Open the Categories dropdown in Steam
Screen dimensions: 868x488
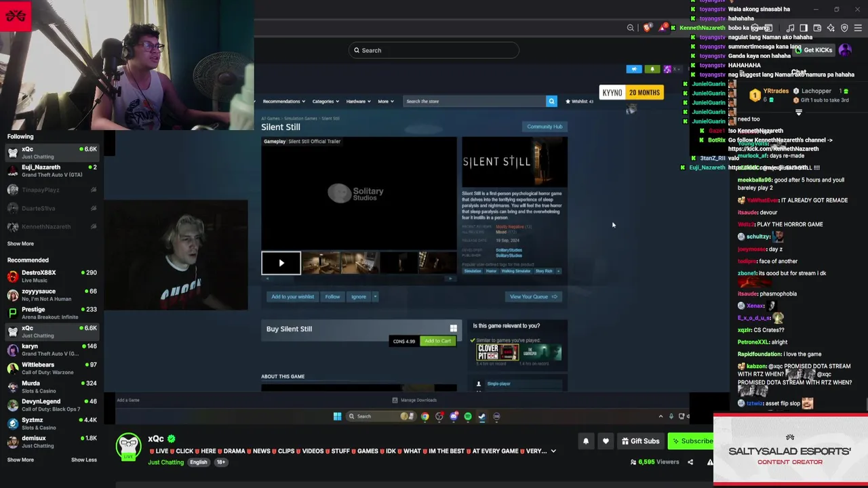pyautogui.click(x=325, y=101)
